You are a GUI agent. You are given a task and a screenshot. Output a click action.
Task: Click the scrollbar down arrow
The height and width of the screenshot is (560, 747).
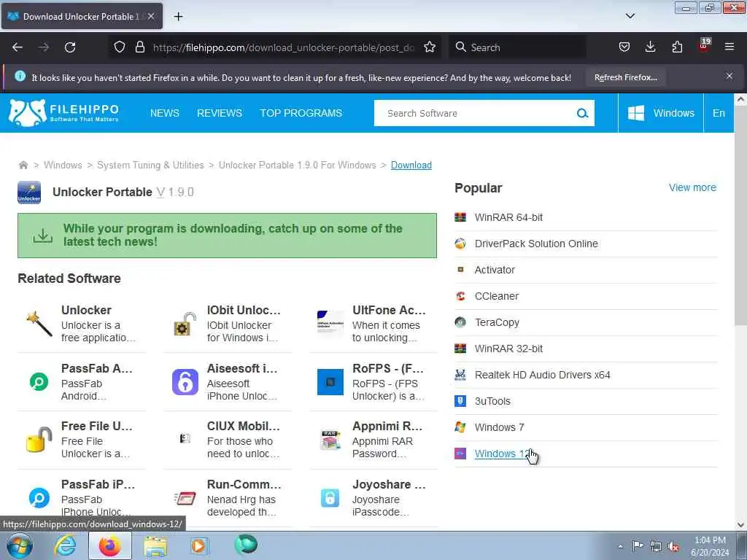point(740,525)
